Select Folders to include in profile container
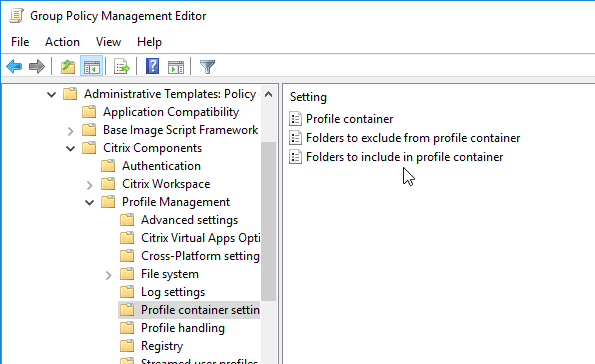This screenshot has height=364, width=595. point(405,157)
